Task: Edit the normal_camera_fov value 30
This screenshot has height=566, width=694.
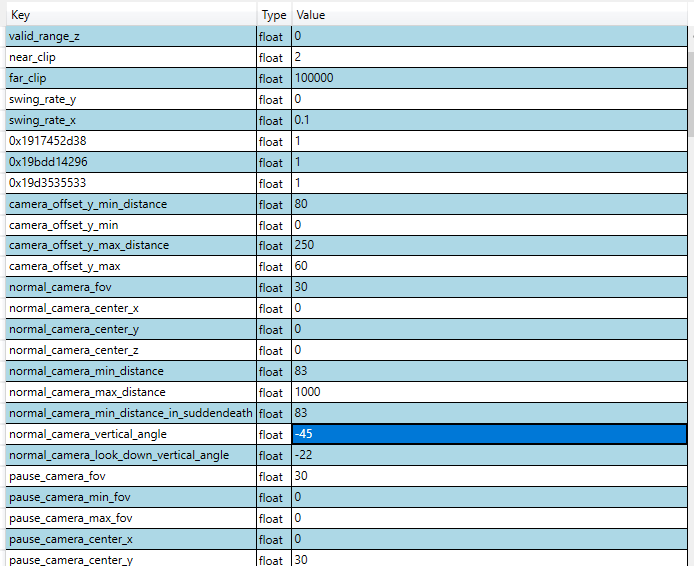Action: pyautogui.click(x=490, y=288)
